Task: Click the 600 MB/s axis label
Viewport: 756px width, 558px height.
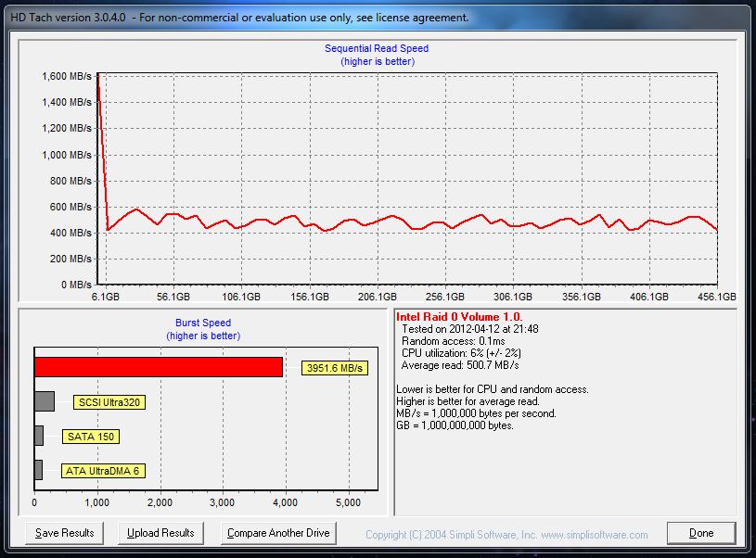Action: 70,207
